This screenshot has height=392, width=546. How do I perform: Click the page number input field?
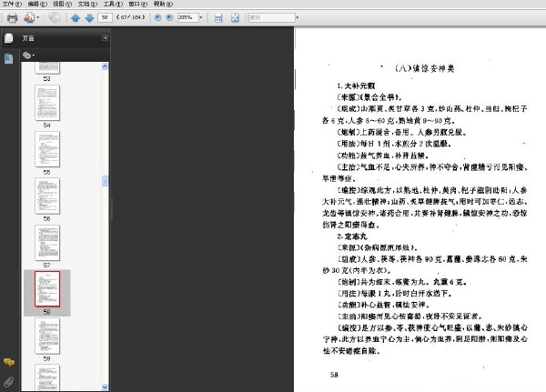pos(107,17)
